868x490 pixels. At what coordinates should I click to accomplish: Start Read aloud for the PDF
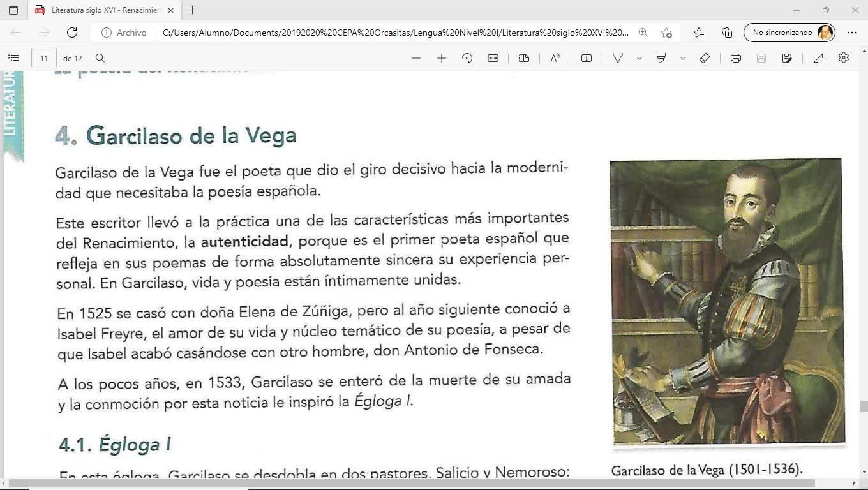[x=555, y=58]
